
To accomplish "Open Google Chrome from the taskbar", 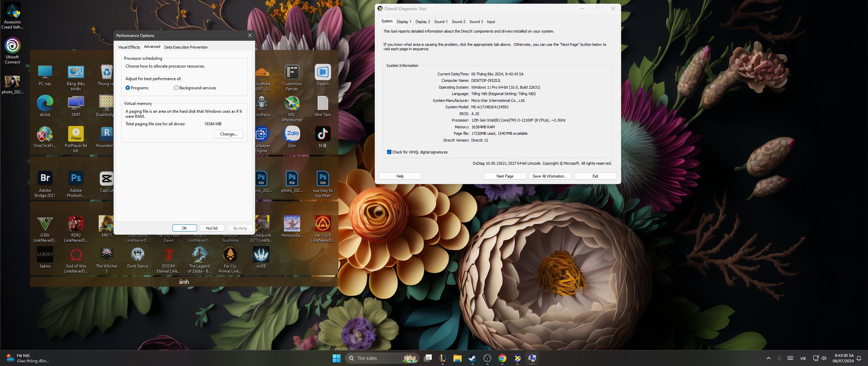I will (502, 358).
